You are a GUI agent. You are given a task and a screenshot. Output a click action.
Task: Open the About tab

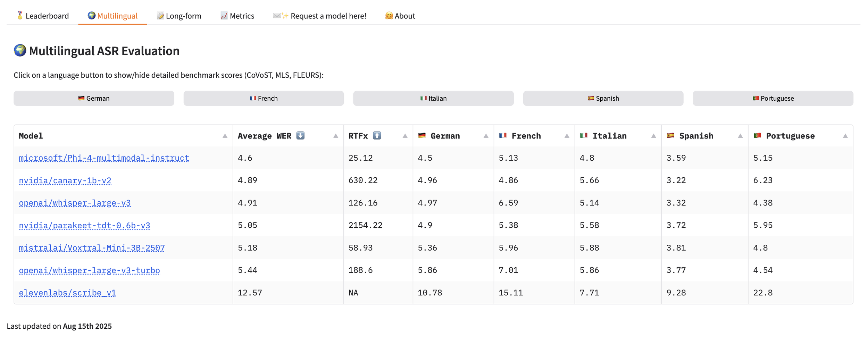coord(400,16)
